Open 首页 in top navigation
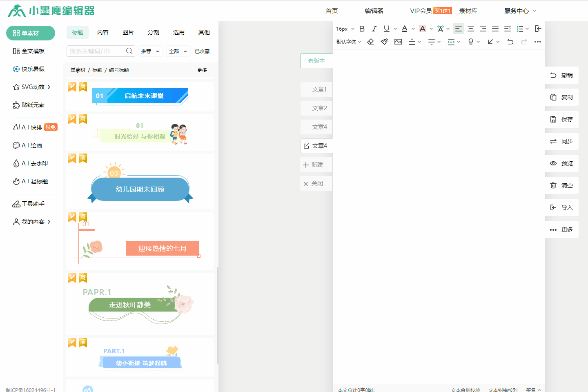588x392 pixels. point(332,11)
